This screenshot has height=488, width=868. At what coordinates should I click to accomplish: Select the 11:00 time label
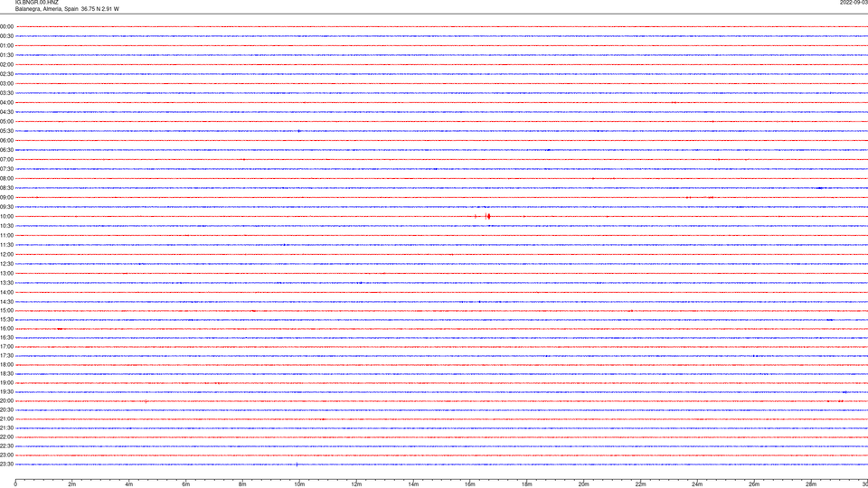(6, 236)
